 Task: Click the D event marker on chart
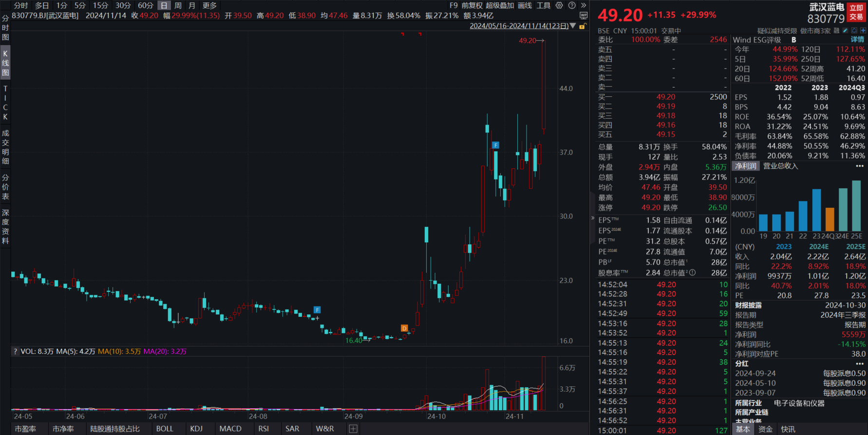click(404, 328)
